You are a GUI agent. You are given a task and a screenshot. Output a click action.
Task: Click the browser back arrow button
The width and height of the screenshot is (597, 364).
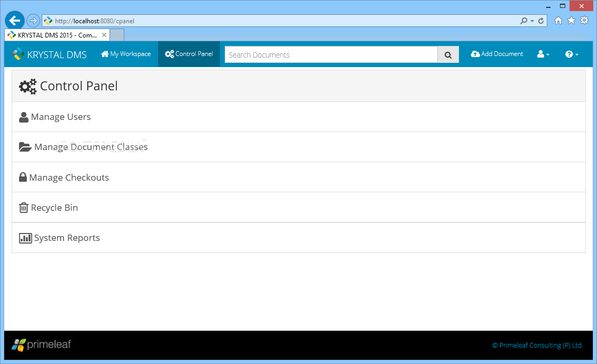tap(15, 21)
